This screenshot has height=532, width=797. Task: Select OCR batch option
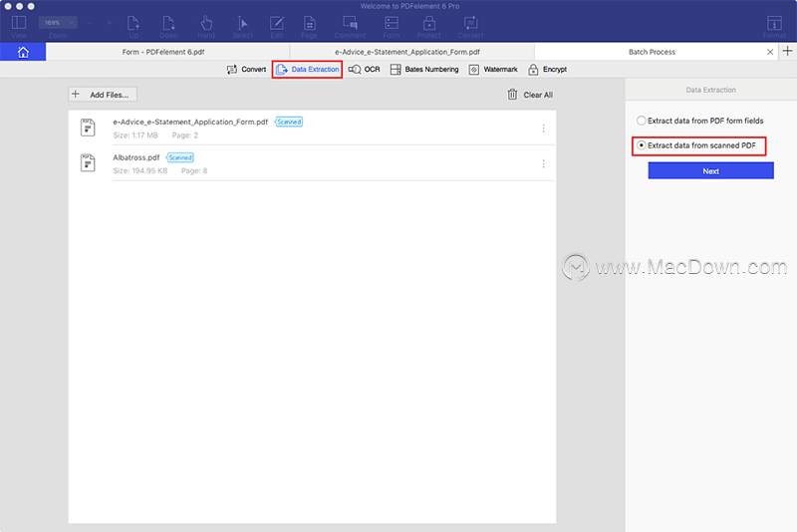[364, 69]
